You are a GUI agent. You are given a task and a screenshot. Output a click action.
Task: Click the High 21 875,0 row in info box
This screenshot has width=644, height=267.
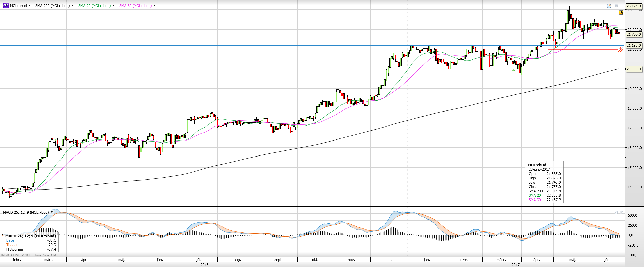(545, 178)
